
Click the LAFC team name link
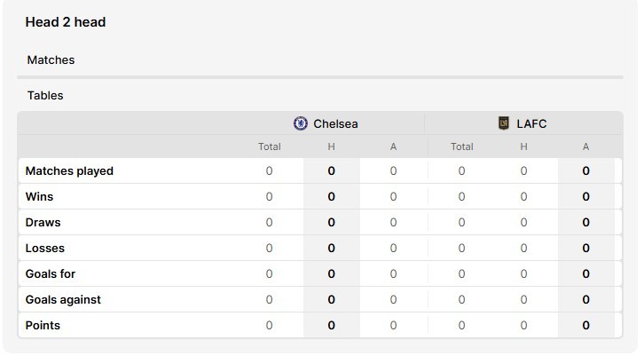coord(531,123)
